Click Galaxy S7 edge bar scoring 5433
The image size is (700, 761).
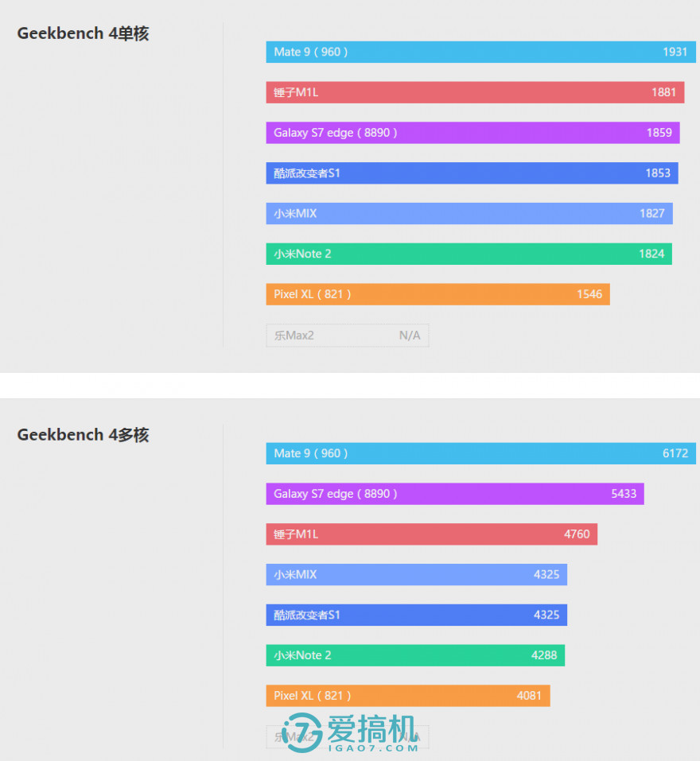click(x=455, y=494)
